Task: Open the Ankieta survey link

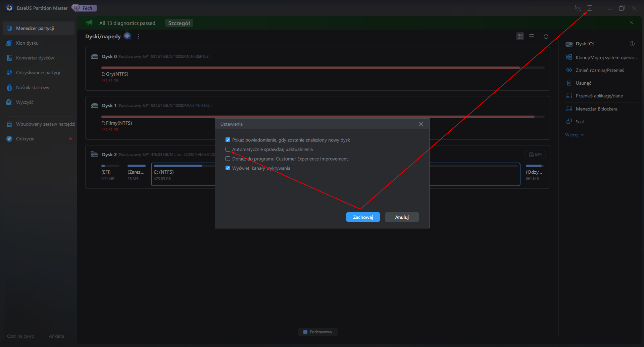Action: tap(56, 336)
